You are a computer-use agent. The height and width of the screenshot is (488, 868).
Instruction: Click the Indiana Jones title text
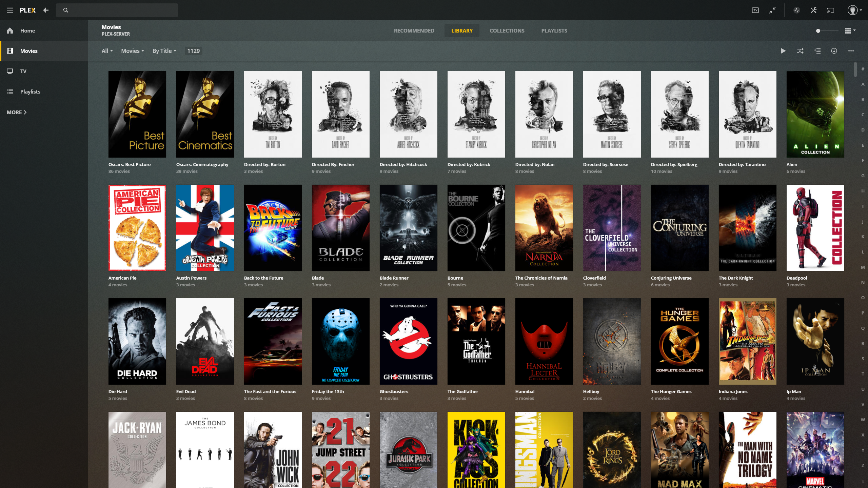[x=733, y=391]
